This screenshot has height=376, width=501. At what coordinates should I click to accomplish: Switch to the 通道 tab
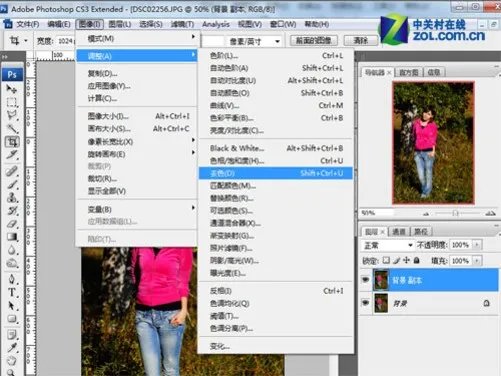click(398, 232)
